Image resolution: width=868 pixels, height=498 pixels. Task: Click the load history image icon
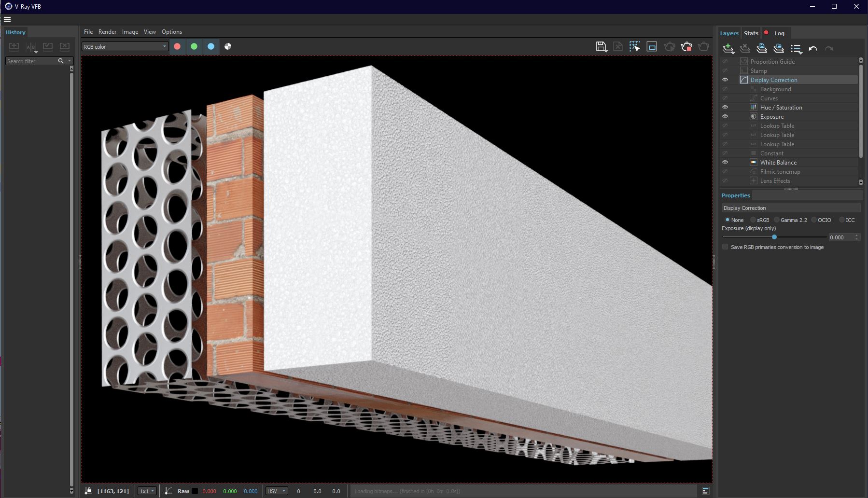point(48,47)
